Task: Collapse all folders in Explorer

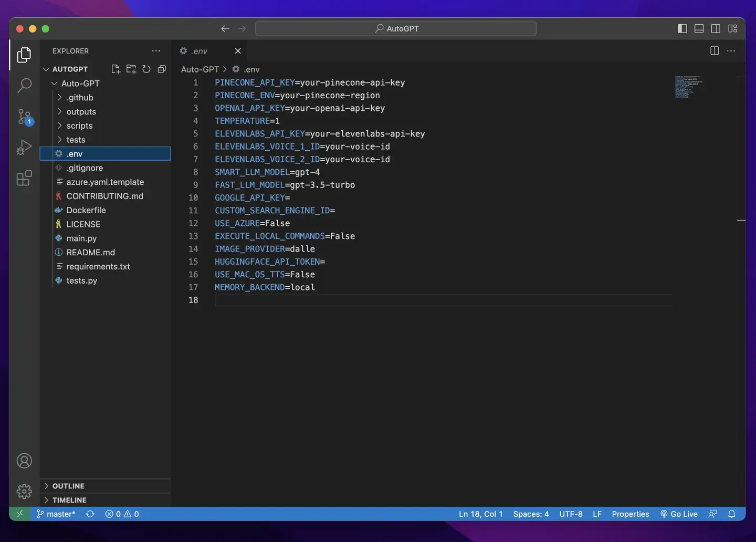Action: coord(162,69)
